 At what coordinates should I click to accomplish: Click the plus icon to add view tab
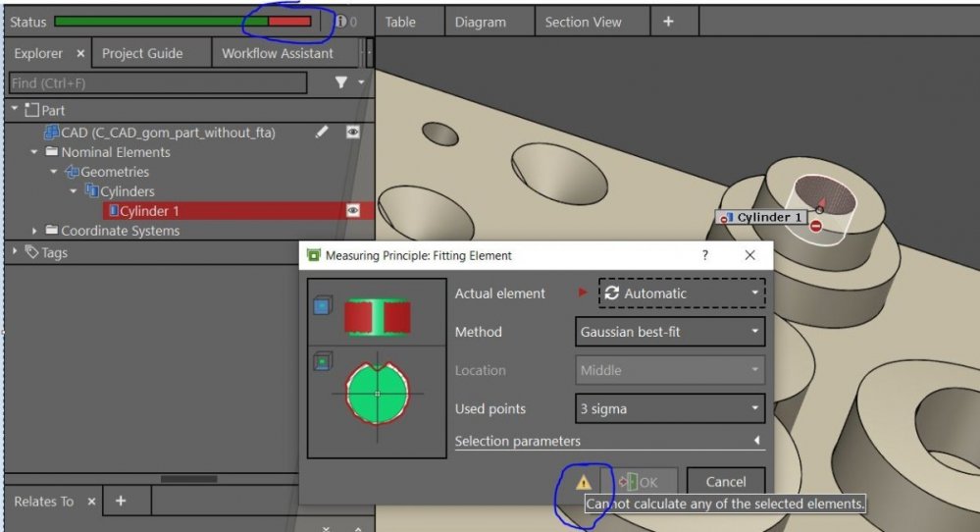(x=668, y=22)
